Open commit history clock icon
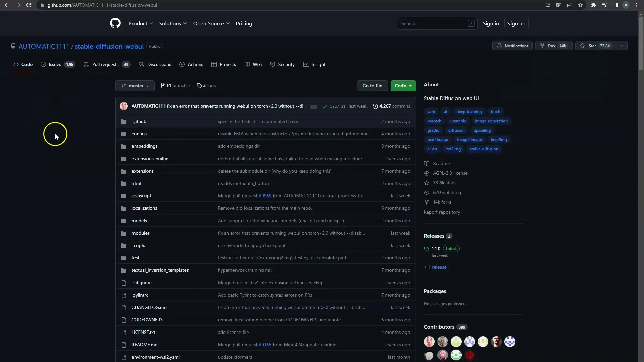 tap(375, 106)
